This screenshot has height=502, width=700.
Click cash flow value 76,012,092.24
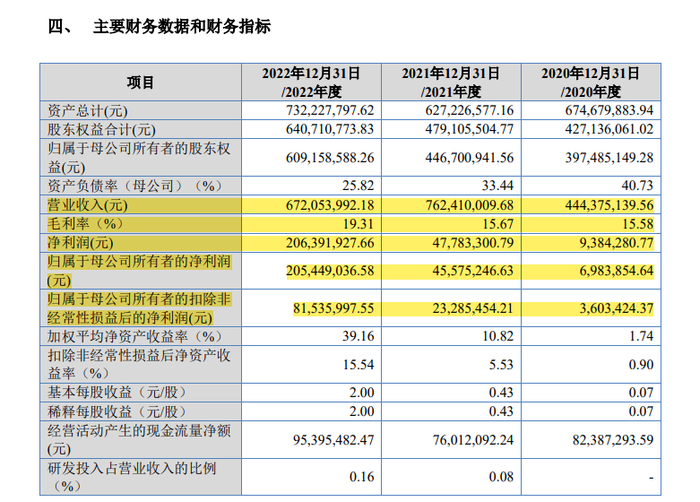473,440
